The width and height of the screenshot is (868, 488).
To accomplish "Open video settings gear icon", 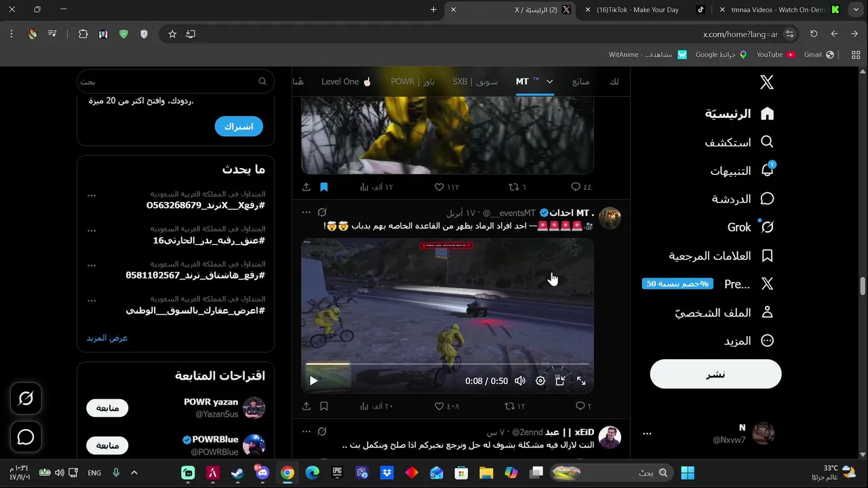I will coord(540,381).
